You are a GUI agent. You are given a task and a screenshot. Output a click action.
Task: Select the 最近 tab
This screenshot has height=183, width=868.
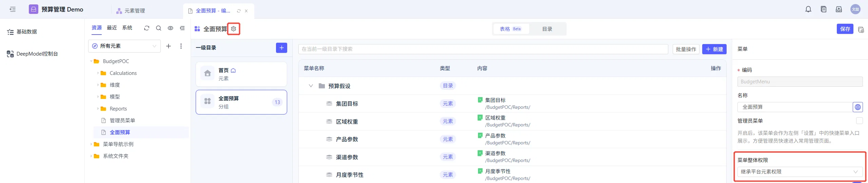coord(112,28)
